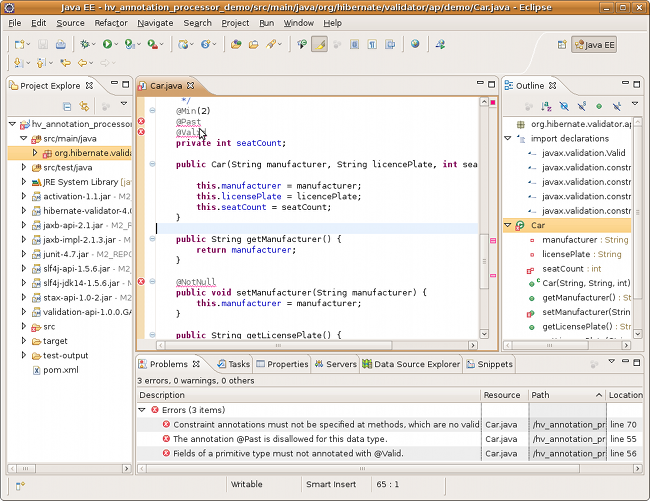Viewport: 650px width, 501px height.
Task: Click the Open Perspective icon beside Java EE
Action: (560, 45)
